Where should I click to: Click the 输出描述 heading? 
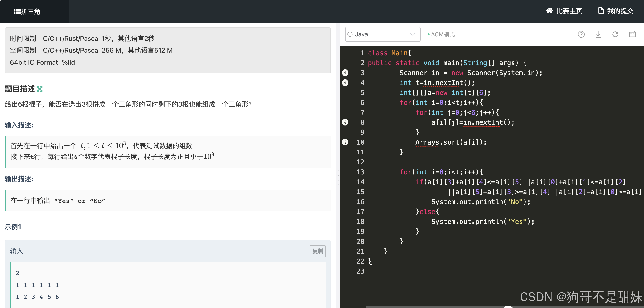[x=19, y=179]
